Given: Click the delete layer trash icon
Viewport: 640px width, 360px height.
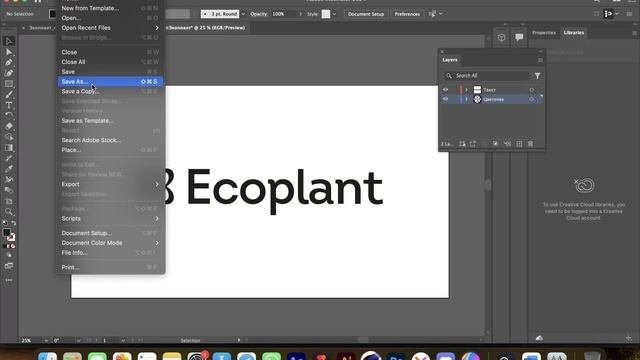Looking at the screenshot, I should [530, 144].
